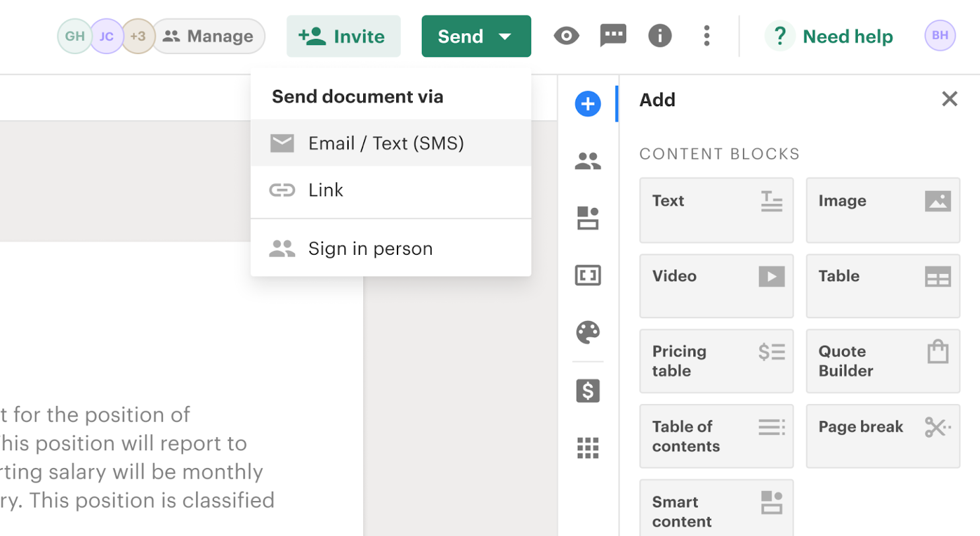980x536 pixels.
Task: Choose Link send option
Action: 391,190
